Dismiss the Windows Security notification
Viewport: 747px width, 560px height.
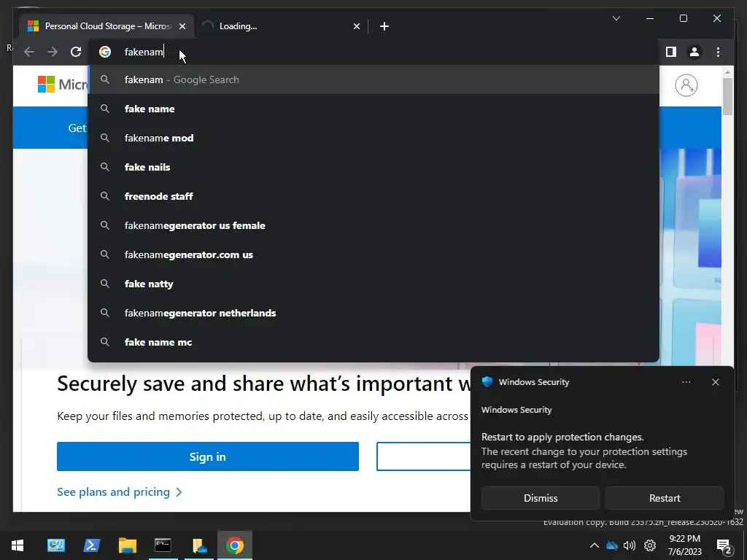pos(541,498)
